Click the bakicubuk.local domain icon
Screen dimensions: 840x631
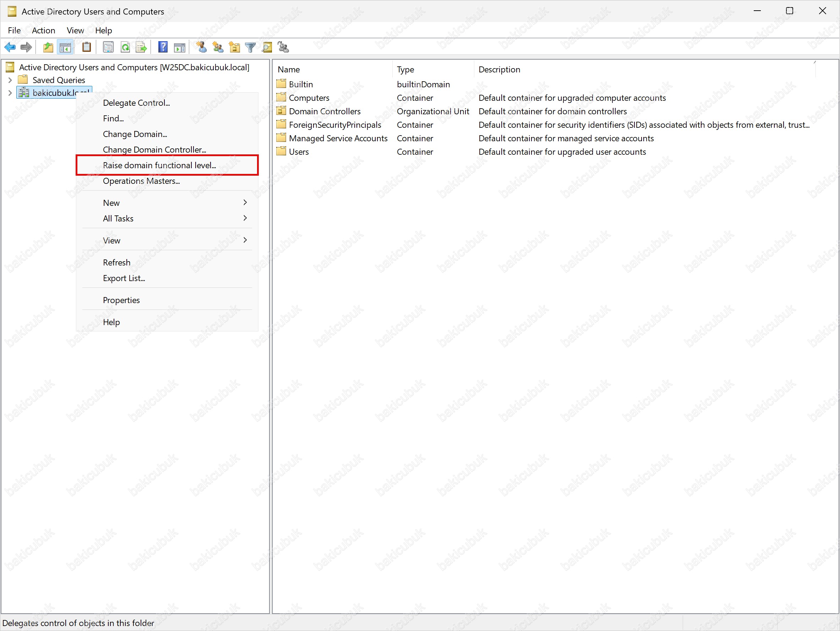(x=24, y=93)
